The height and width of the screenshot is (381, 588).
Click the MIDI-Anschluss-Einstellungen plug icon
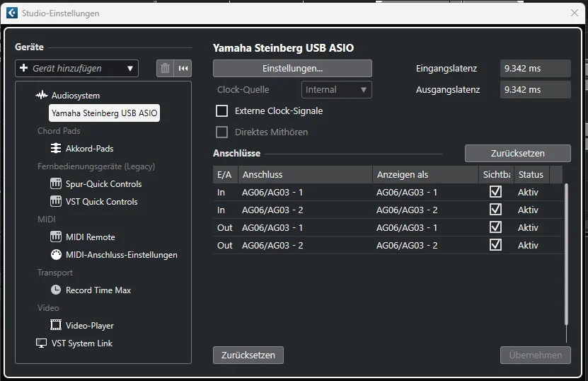pyautogui.click(x=56, y=254)
